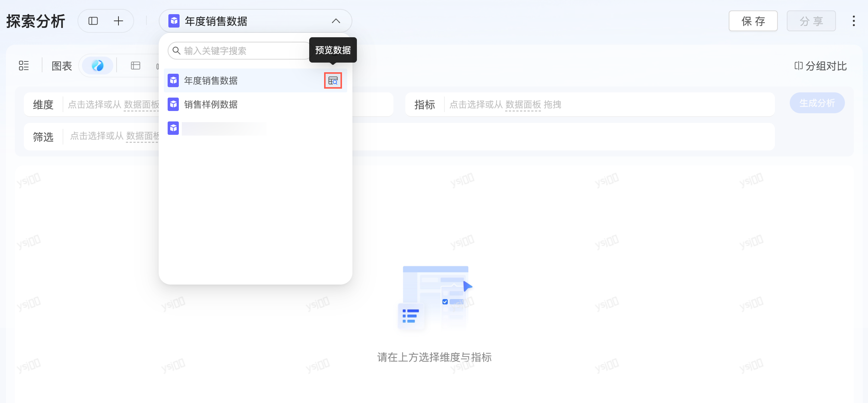The height and width of the screenshot is (403, 868).
Task: Open the three-dot more options menu
Action: pos(853,21)
